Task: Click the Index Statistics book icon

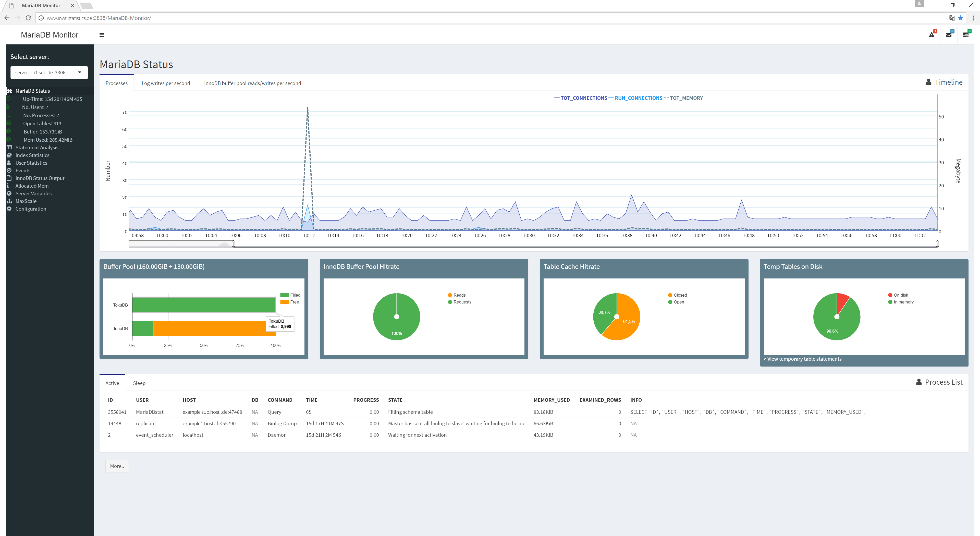Action: pos(9,155)
